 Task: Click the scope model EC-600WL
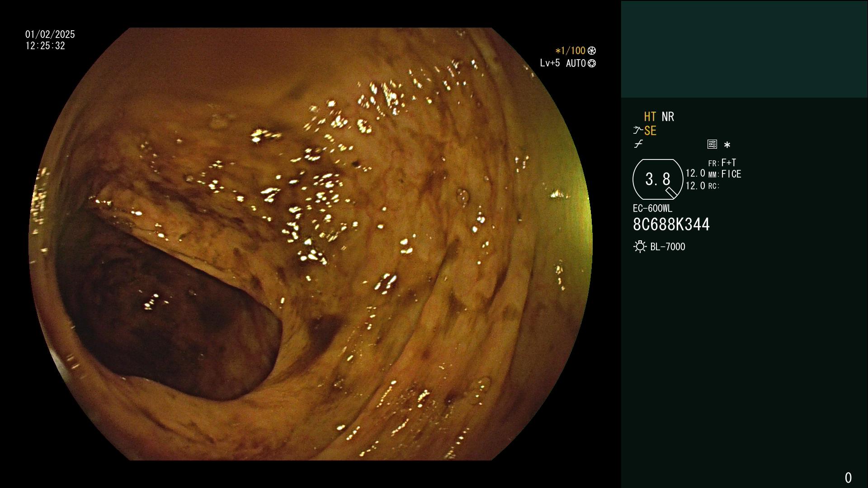coord(652,209)
